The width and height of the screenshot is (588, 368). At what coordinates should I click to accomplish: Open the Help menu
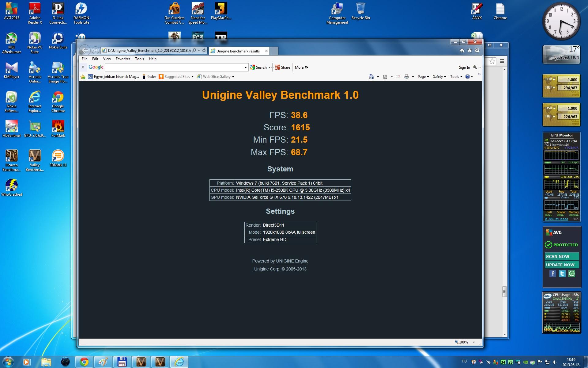pos(153,59)
